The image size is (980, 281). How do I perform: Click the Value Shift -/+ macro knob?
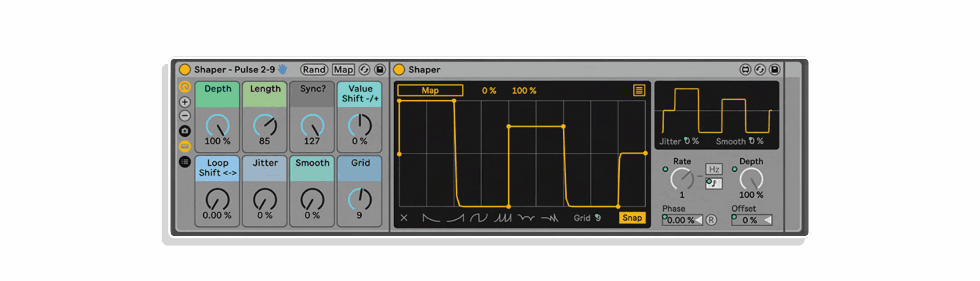point(359,125)
